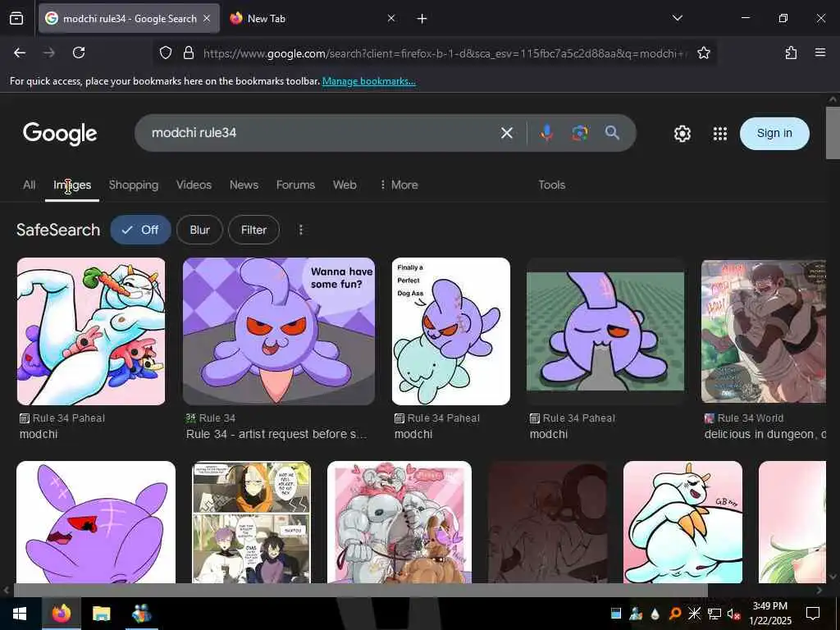The height and width of the screenshot is (630, 840).
Task: Open Firefox application hamburger menu
Action: [820, 52]
